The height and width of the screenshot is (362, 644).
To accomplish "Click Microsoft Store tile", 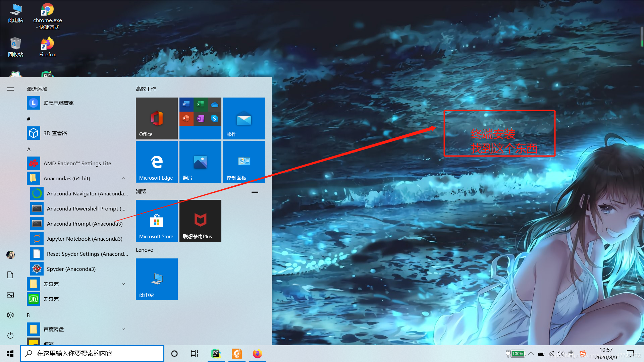I will (x=157, y=221).
